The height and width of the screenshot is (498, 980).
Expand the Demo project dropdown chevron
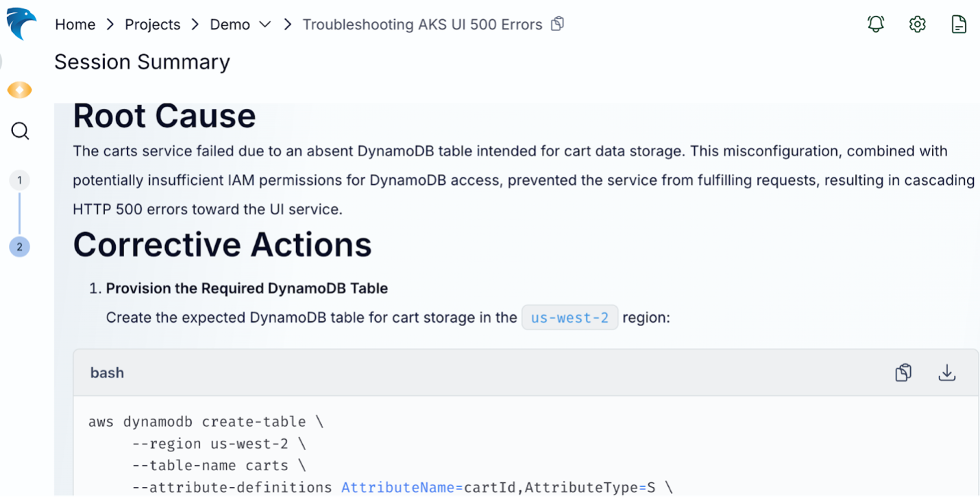point(265,25)
